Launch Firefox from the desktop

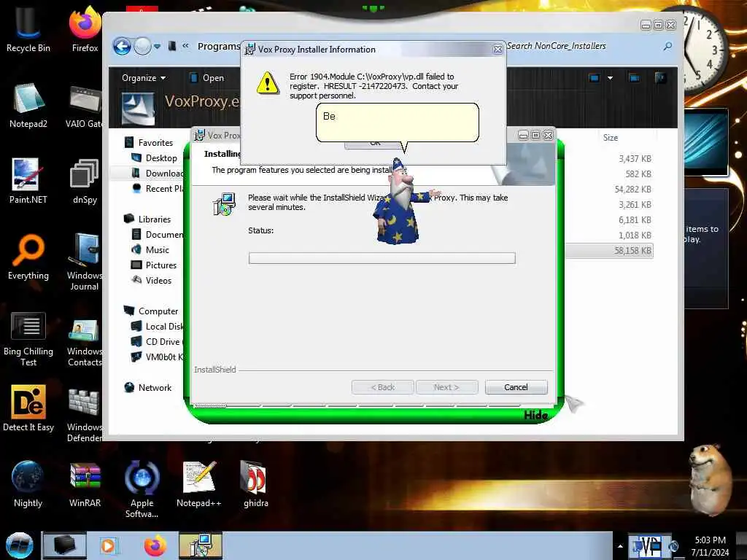pyautogui.click(x=85, y=28)
